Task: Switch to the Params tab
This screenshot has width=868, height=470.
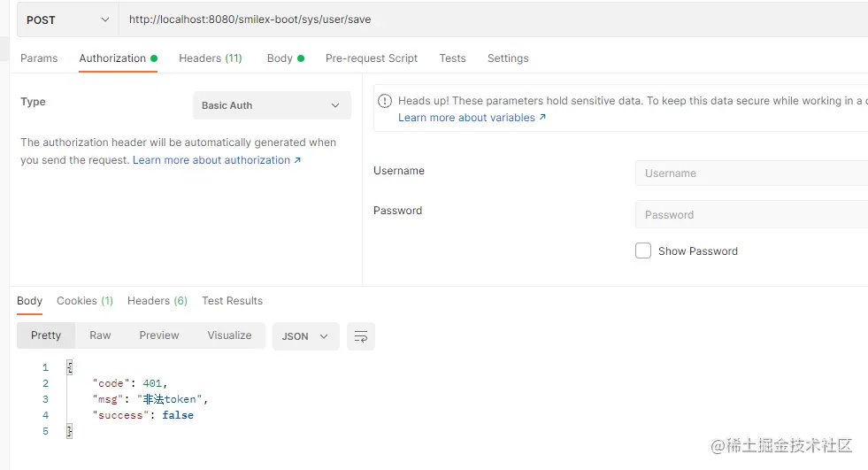Action: (x=39, y=58)
